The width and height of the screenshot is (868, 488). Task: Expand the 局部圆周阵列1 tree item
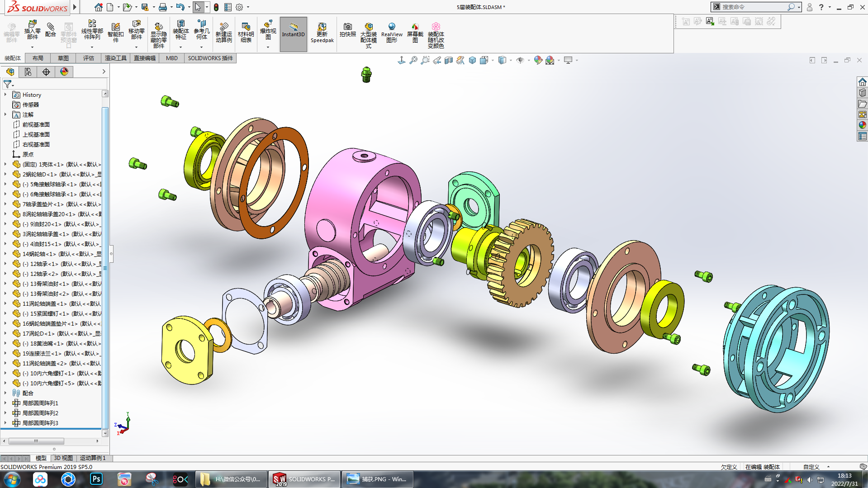[5, 403]
